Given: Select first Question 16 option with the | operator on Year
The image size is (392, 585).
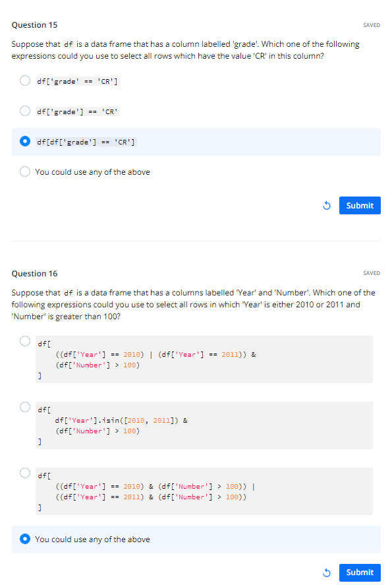Looking at the screenshot, I should [25, 341].
